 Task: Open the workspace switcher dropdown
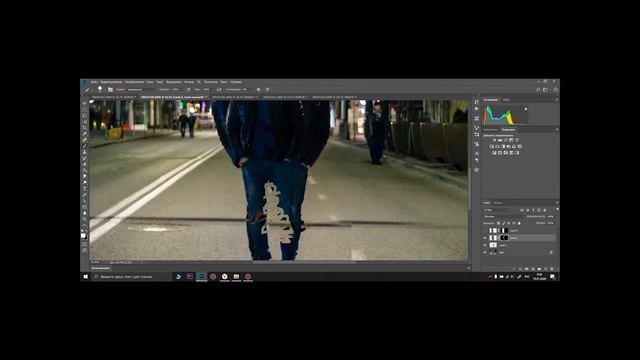pos(546,89)
